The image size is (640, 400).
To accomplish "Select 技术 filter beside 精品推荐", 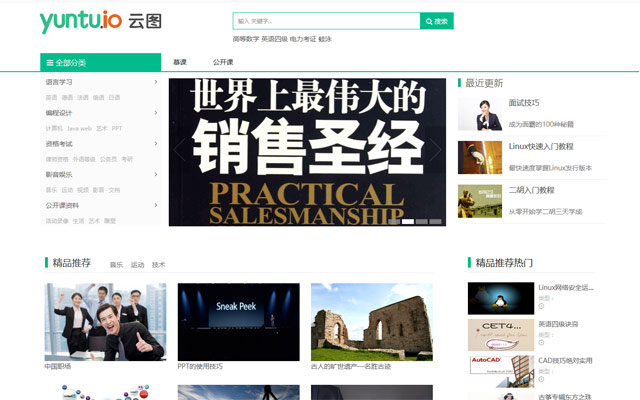I will tap(158, 265).
